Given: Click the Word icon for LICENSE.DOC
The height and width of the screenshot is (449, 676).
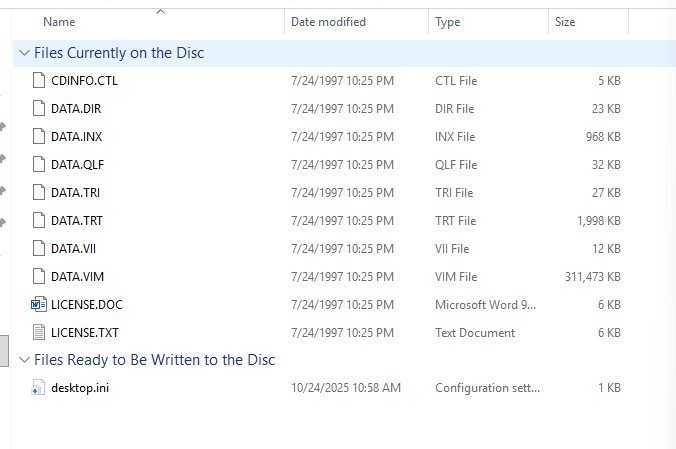Looking at the screenshot, I should [x=39, y=304].
